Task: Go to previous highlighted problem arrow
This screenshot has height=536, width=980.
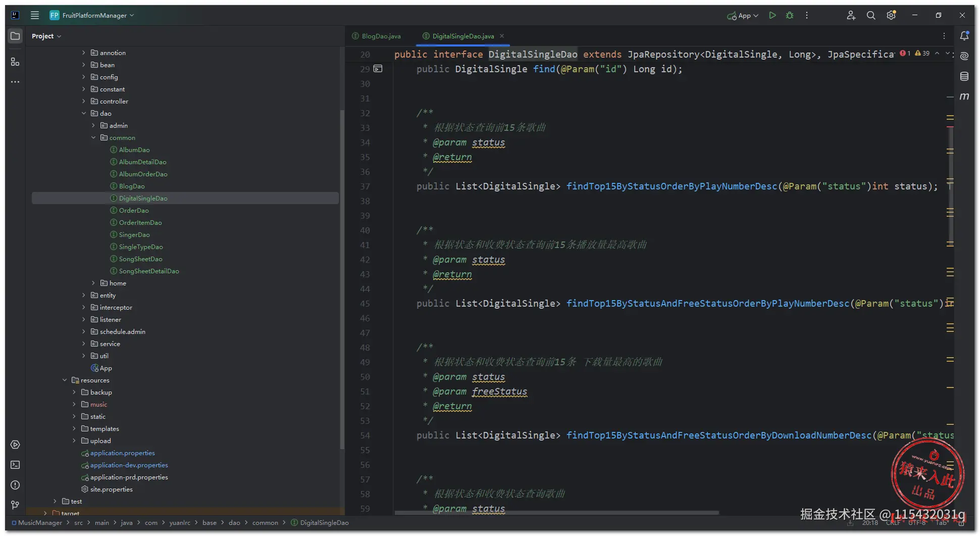Action: coord(937,53)
